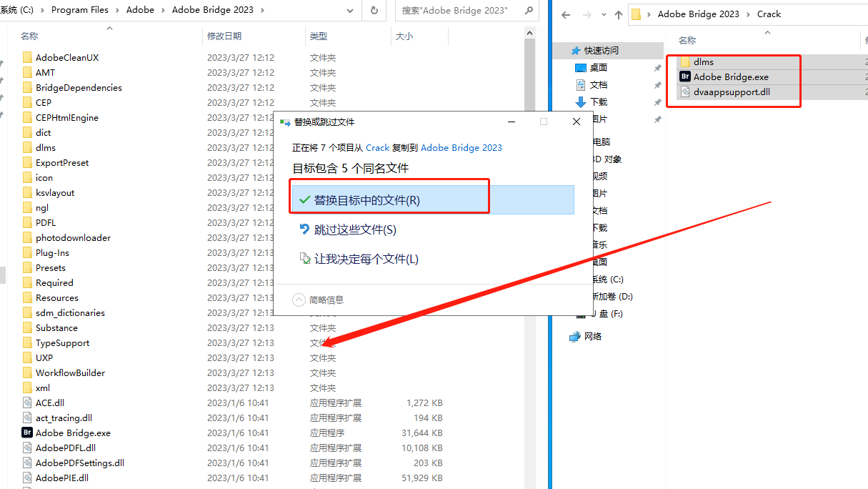Click the AMT folder icon in left window

27,72
